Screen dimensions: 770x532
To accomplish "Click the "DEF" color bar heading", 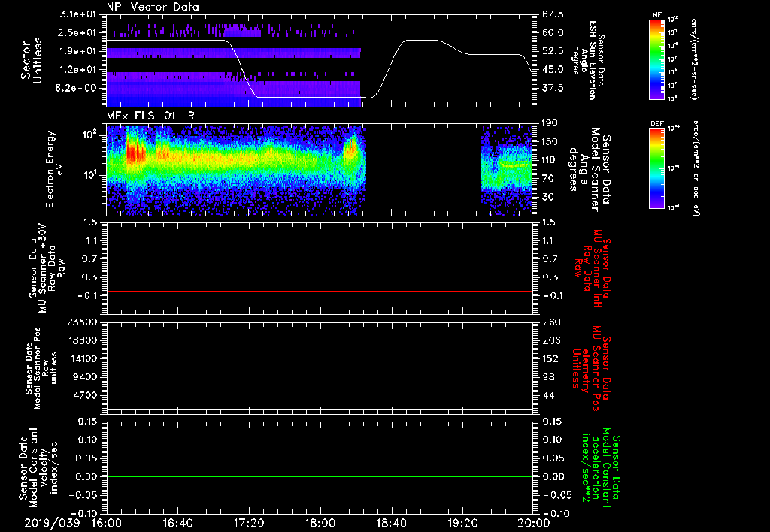I will pos(656,124).
